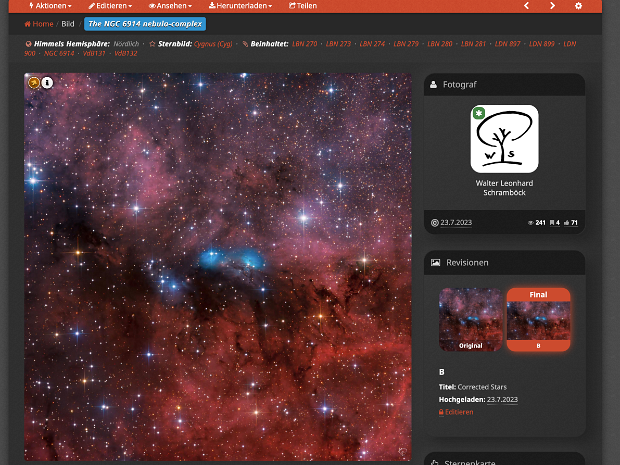Image resolution: width=620 pixels, height=465 pixels.
Task: Select the Original revision thumbnail
Action: [x=471, y=319]
